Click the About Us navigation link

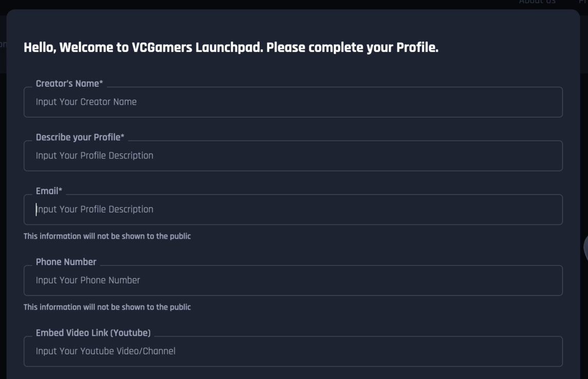537,2
